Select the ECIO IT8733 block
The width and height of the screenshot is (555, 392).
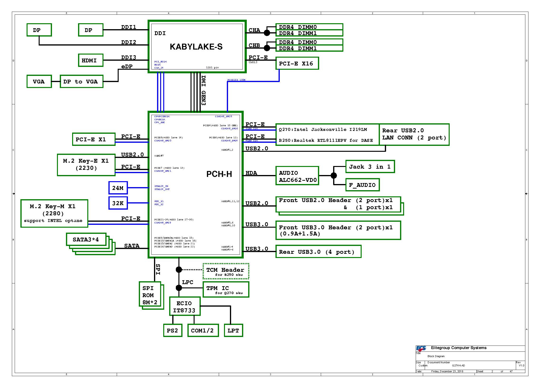coord(185,306)
